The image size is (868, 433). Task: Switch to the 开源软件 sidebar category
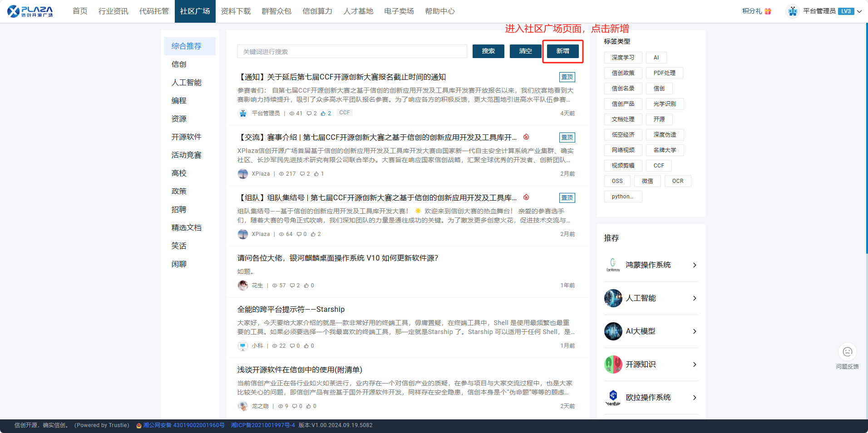click(186, 137)
